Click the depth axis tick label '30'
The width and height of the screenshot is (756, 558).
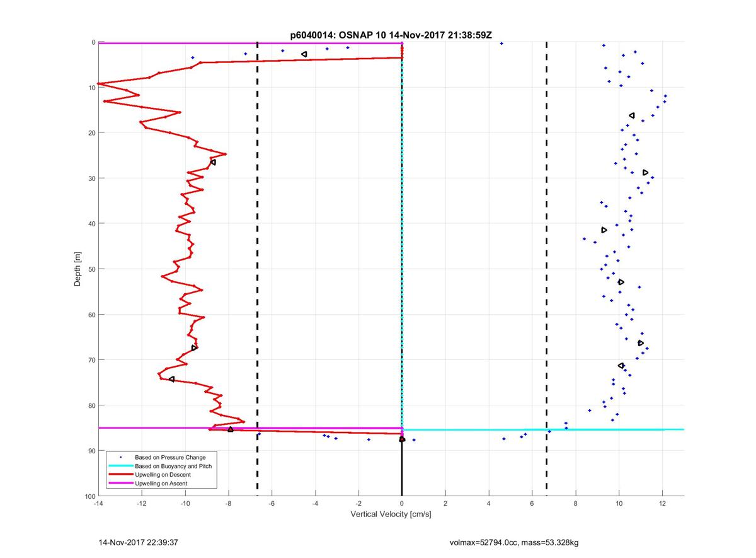91,178
